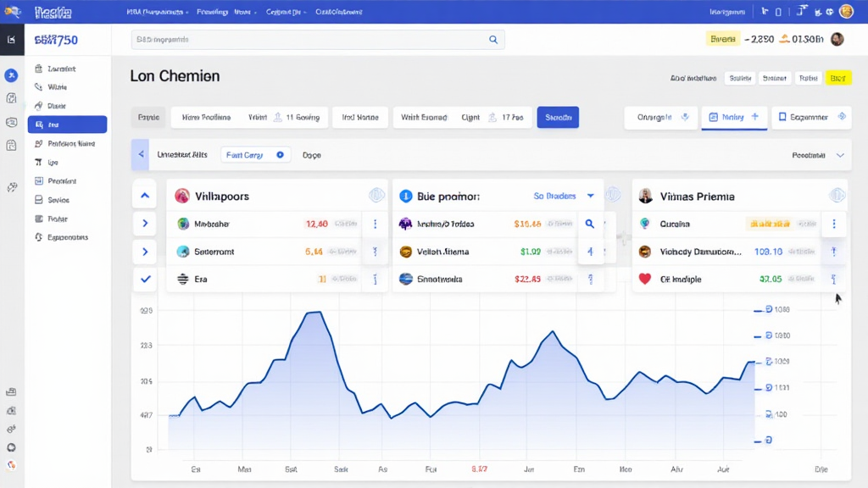868x488 pixels.
Task: Open the three-dot menu on the Cuoaina row
Action: point(834,225)
